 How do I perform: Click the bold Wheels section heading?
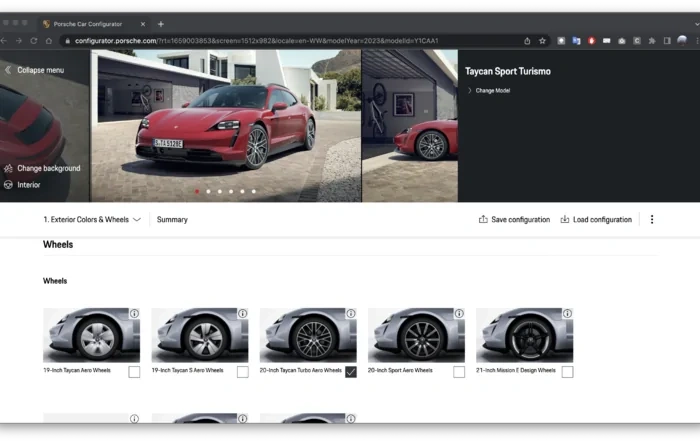click(x=58, y=244)
